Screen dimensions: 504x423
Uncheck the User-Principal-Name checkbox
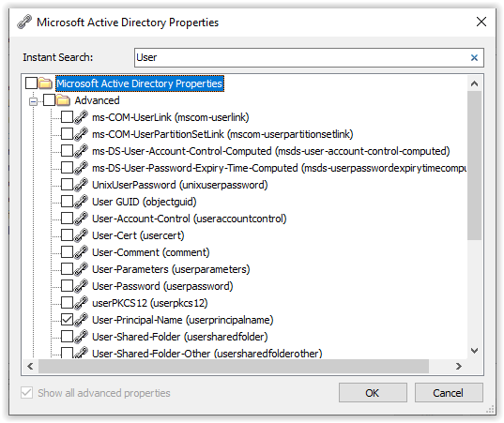pyautogui.click(x=67, y=320)
